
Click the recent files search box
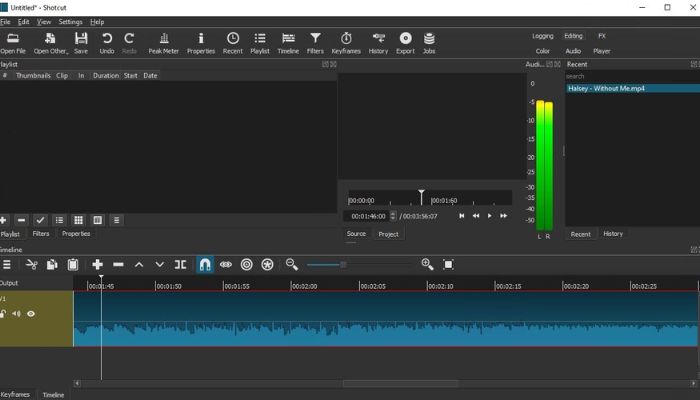coord(632,76)
